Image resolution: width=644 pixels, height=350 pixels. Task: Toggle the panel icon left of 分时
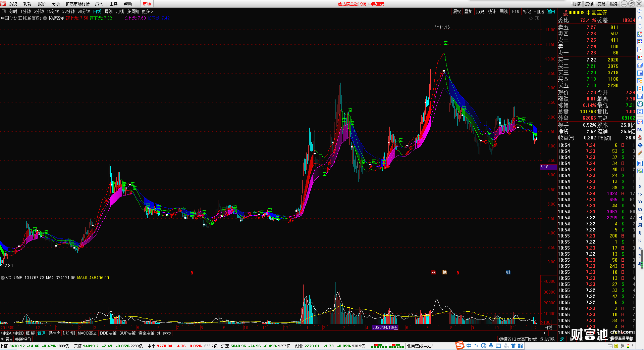4,11
